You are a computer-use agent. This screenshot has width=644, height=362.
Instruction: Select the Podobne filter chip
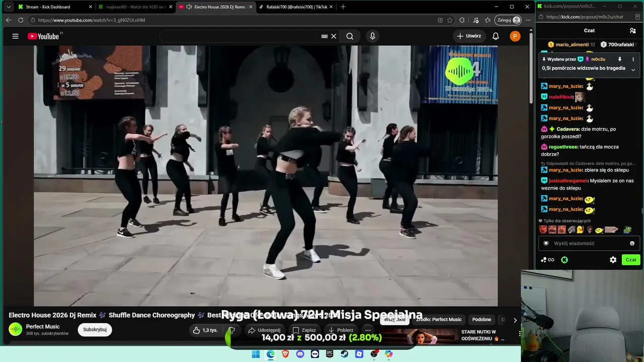(x=481, y=320)
